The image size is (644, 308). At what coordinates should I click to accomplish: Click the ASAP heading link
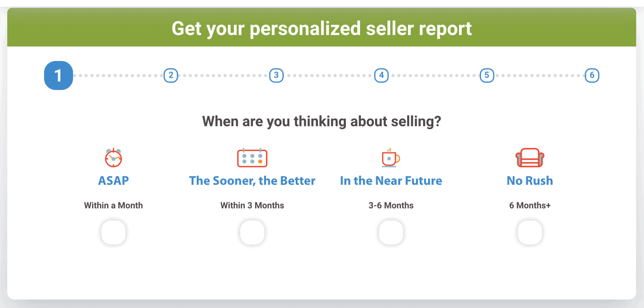113,181
